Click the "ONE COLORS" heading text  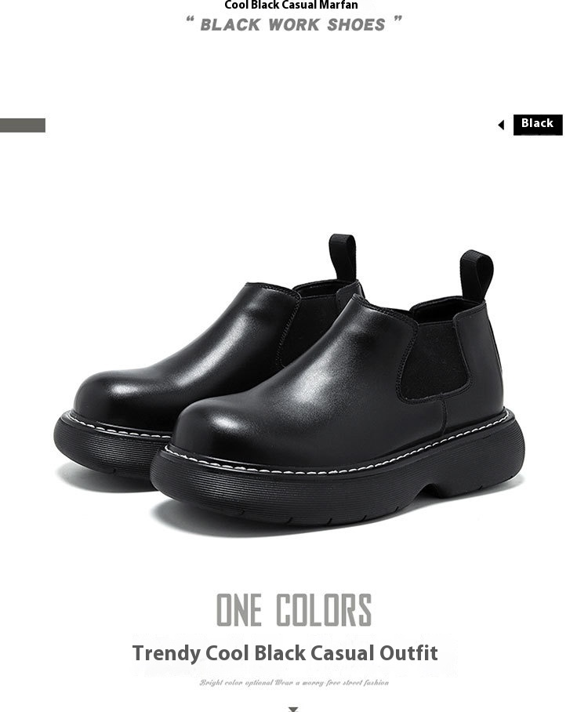coord(294,610)
